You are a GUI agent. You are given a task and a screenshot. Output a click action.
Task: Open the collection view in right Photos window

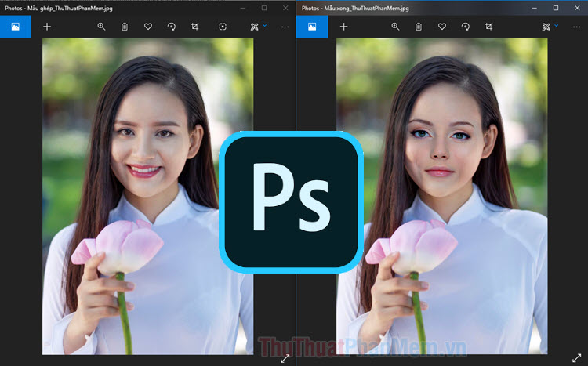312,27
